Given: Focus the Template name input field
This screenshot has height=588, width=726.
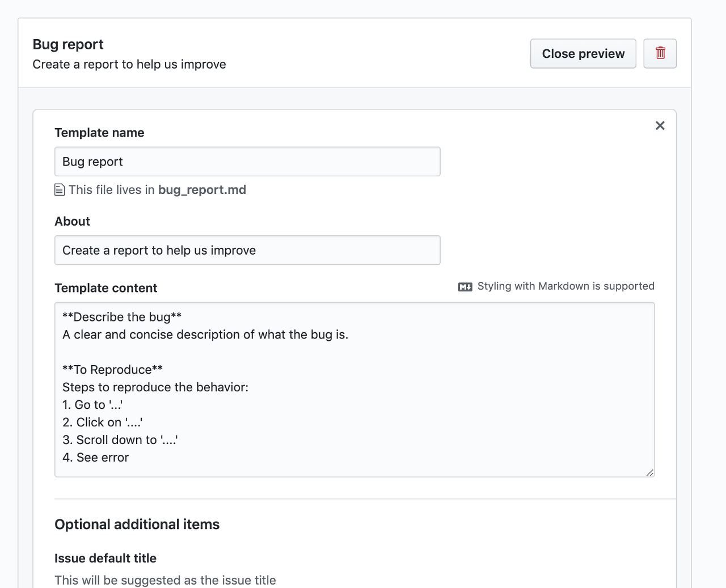Looking at the screenshot, I should click(x=247, y=162).
